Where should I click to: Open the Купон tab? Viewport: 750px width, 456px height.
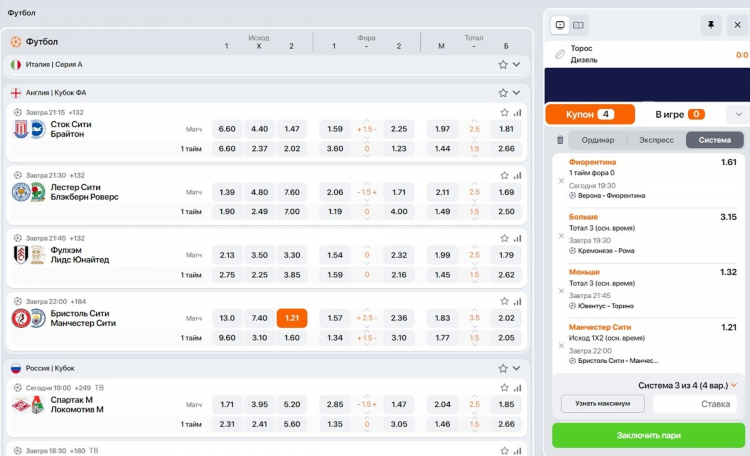tap(590, 114)
